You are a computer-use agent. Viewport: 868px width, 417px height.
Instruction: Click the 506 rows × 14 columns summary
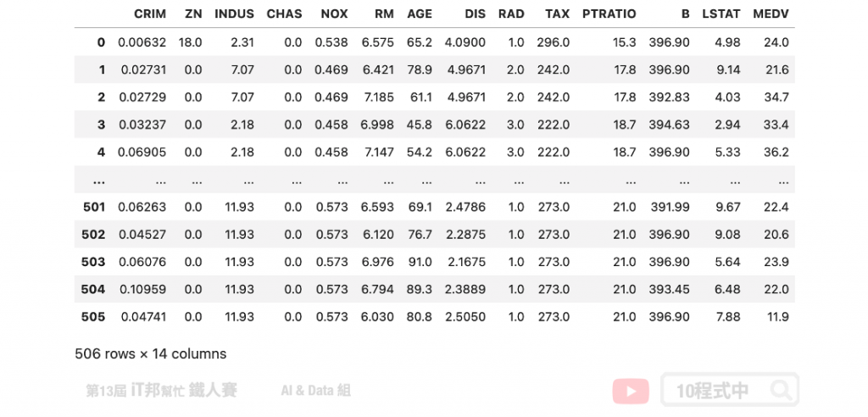point(151,353)
